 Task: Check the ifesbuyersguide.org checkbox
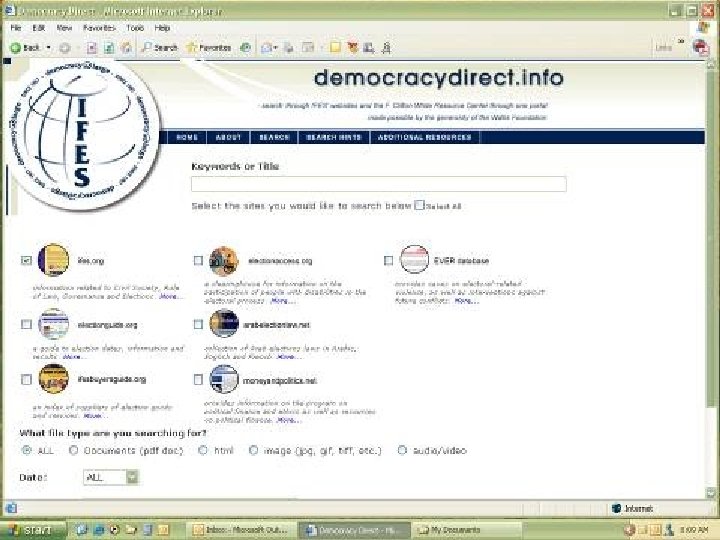26,379
